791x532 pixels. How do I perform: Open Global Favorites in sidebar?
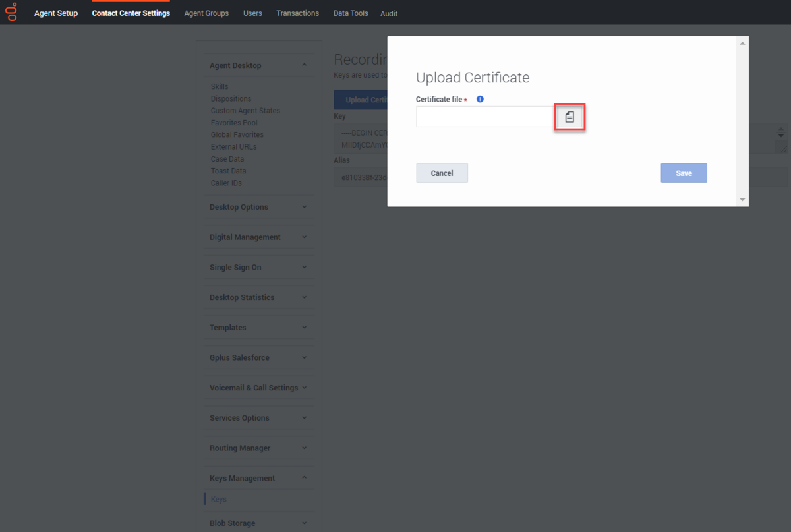click(x=237, y=134)
